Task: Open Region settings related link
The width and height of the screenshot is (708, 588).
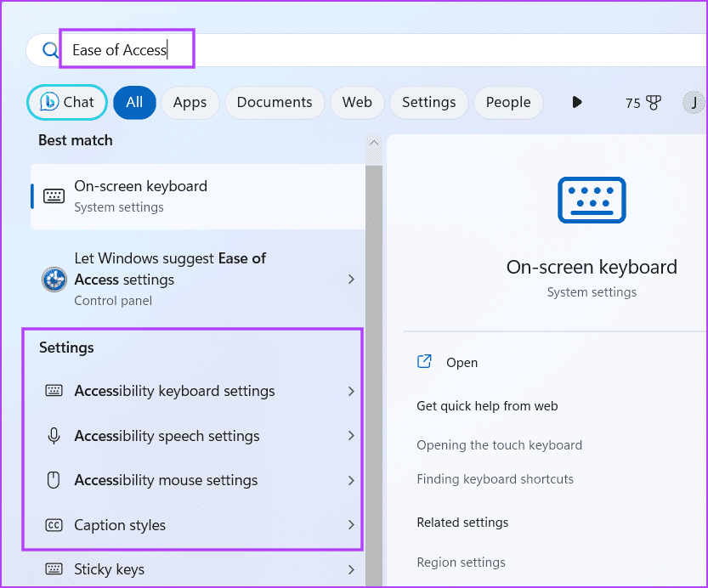Action: coord(461,563)
